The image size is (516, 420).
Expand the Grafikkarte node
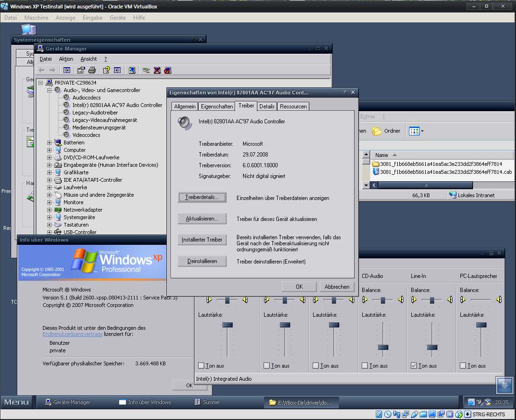[x=49, y=172]
